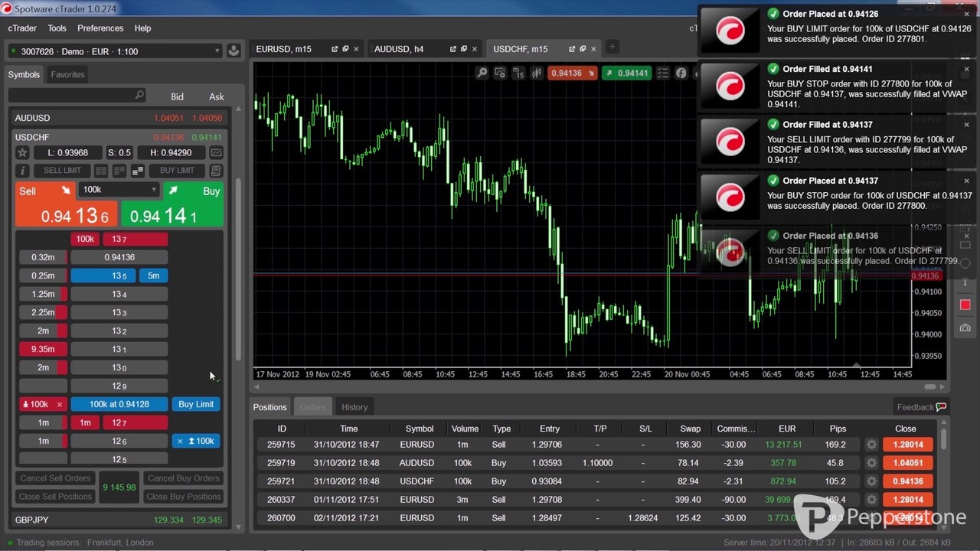Image resolution: width=980 pixels, height=551 pixels.
Task: Open chart checklist options icon
Action: pos(661,73)
